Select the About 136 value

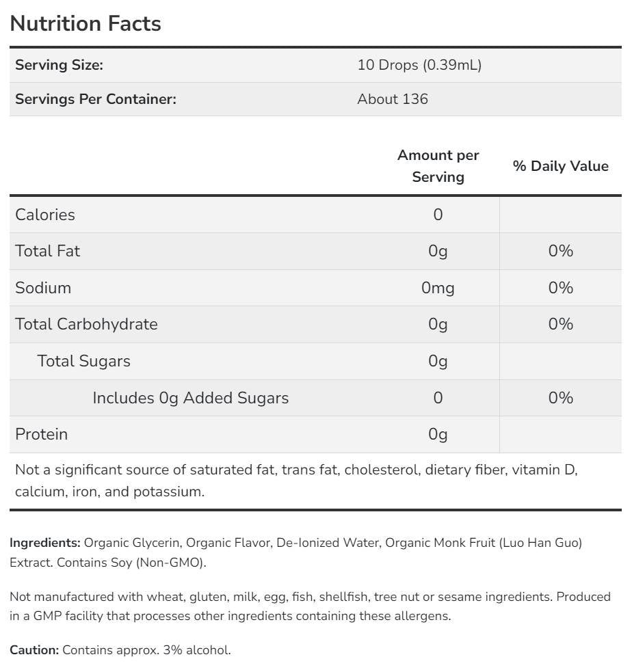[x=393, y=99]
